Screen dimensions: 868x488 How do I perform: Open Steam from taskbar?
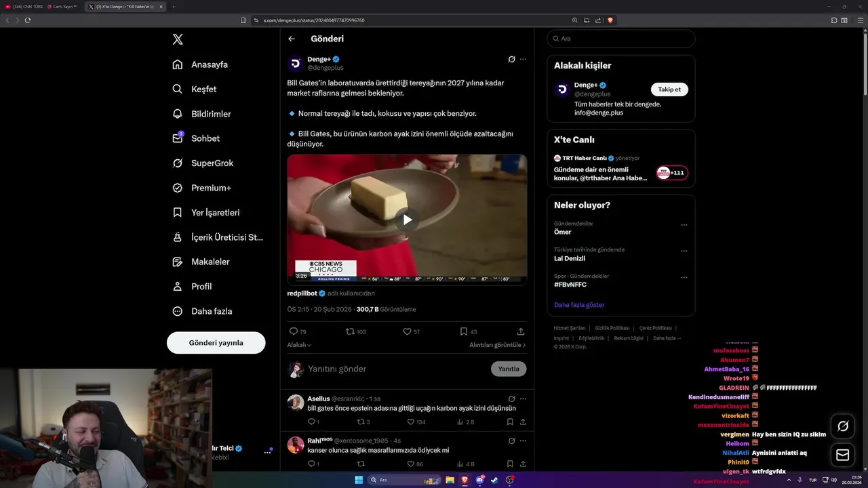494,480
